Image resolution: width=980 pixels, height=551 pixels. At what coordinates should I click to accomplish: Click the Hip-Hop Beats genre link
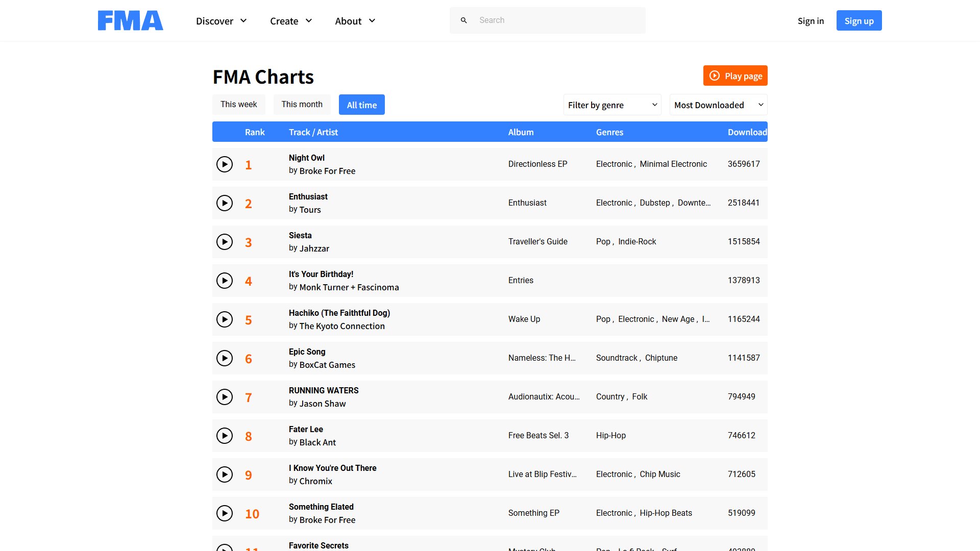click(666, 513)
